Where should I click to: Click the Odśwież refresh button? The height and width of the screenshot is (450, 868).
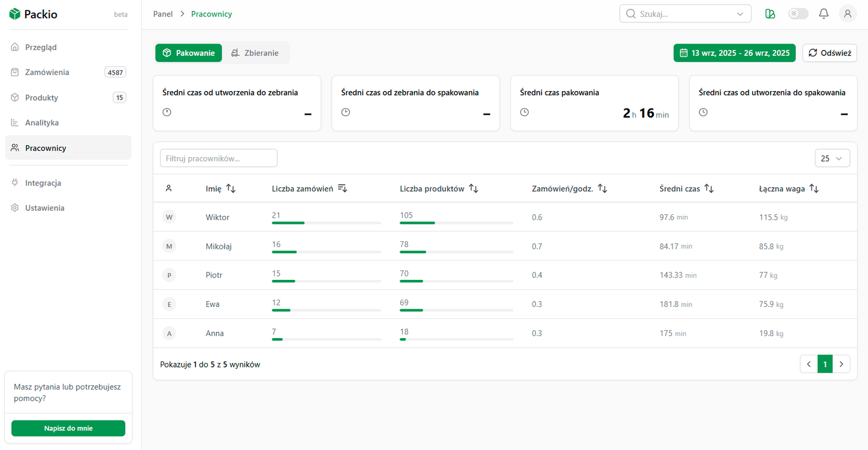point(829,53)
